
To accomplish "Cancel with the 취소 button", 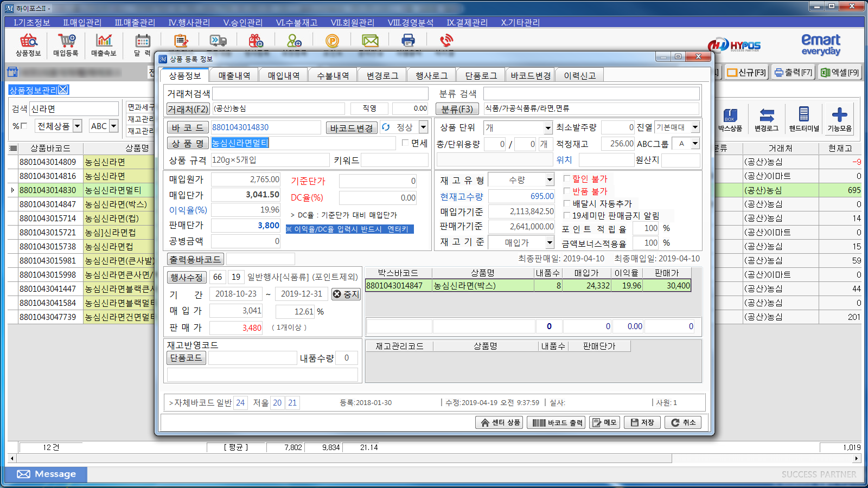I will tap(683, 422).
